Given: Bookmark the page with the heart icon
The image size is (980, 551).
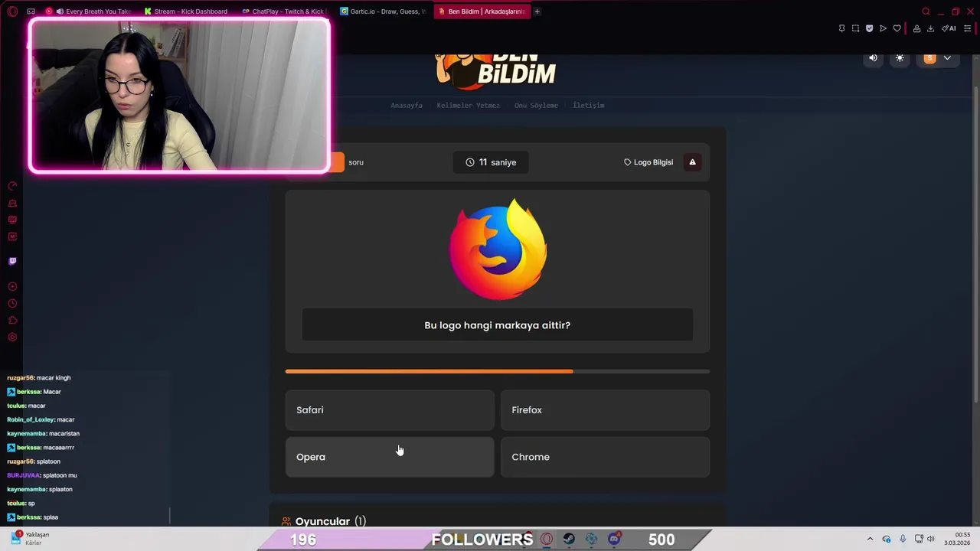Looking at the screenshot, I should 897,28.
